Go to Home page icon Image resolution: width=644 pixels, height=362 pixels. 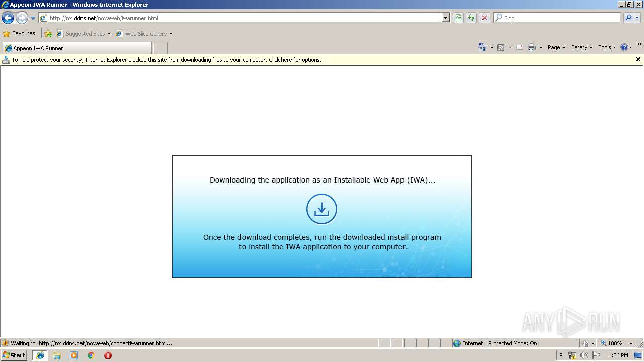[482, 47]
